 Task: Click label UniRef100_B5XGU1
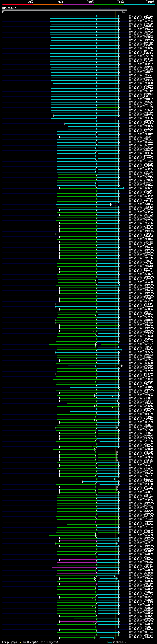pyautogui.click(x=141, y=188)
